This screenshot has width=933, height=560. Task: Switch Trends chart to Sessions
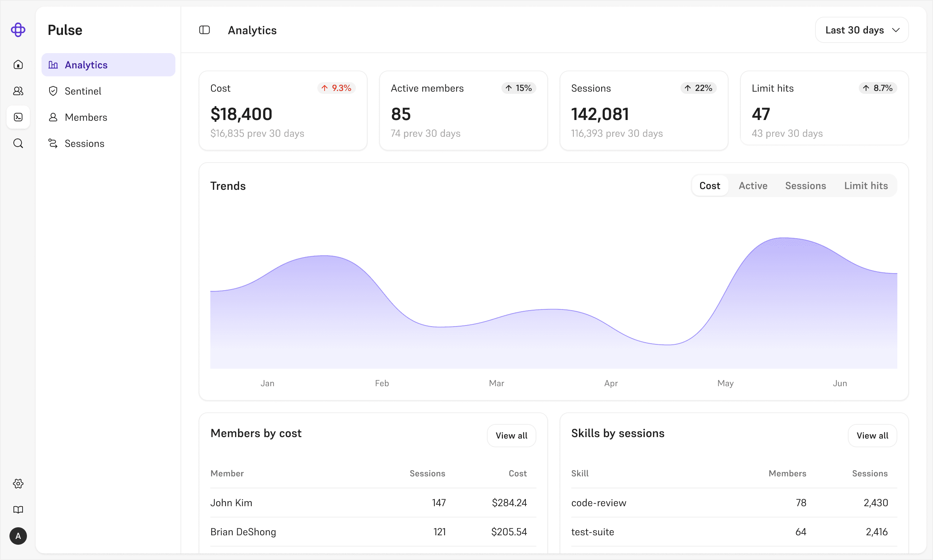(x=805, y=186)
